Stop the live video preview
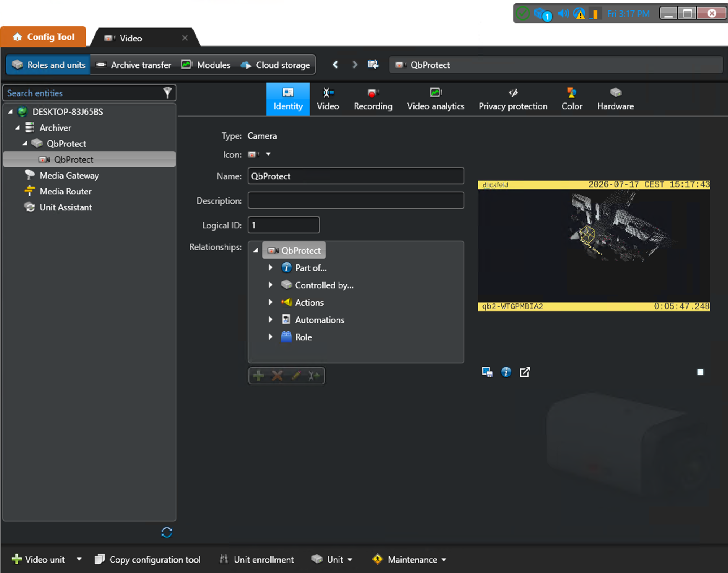Screen dimensions: 728x573 click(x=701, y=372)
